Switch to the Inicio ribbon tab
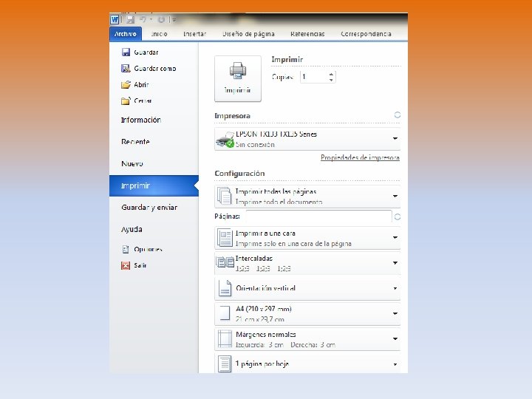Screen dimensions: 532x399 click(159, 34)
